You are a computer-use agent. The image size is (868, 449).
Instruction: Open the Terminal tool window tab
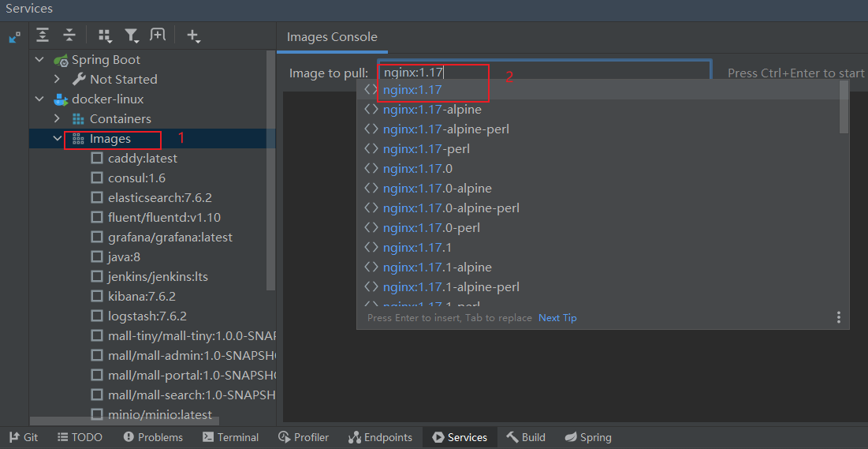click(230, 437)
